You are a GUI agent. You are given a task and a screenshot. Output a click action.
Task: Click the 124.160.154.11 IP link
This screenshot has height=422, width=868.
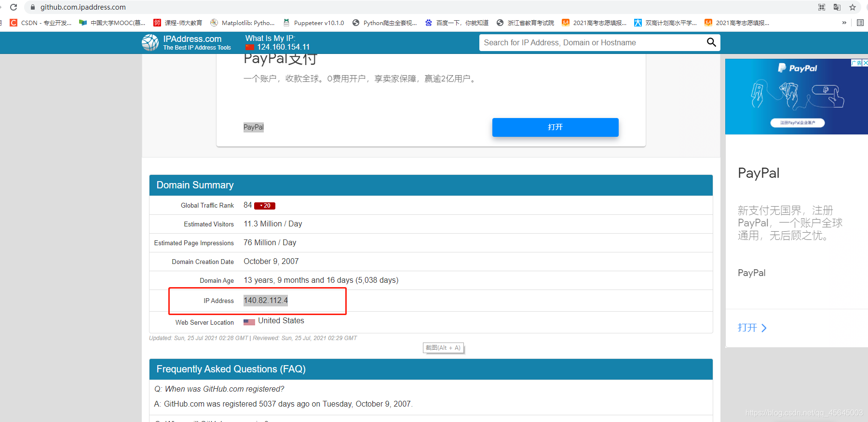284,47
